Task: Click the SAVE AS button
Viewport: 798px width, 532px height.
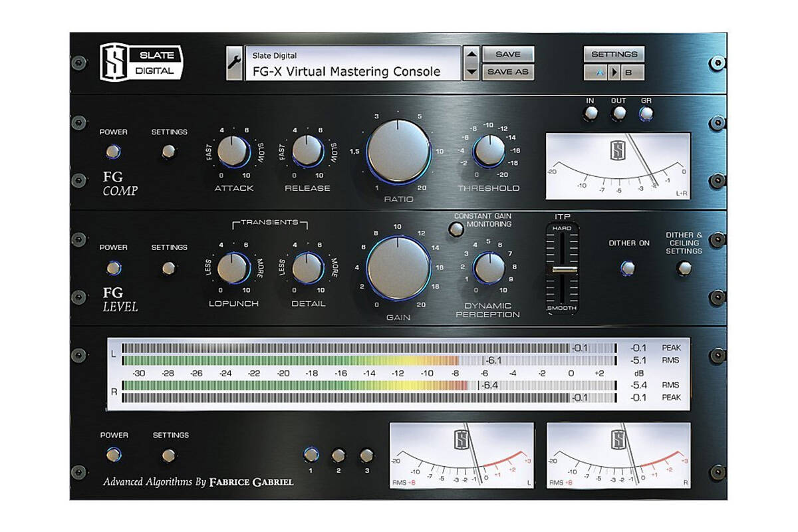Action: 508,72
